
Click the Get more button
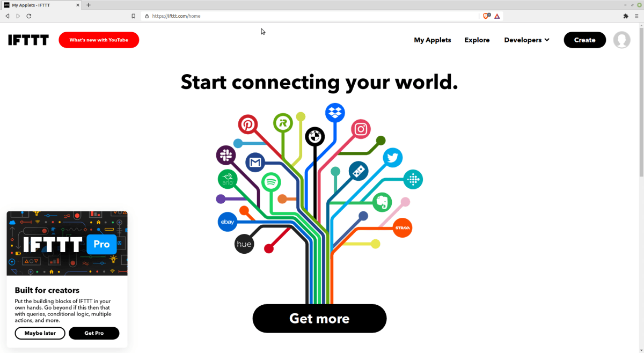(x=319, y=319)
